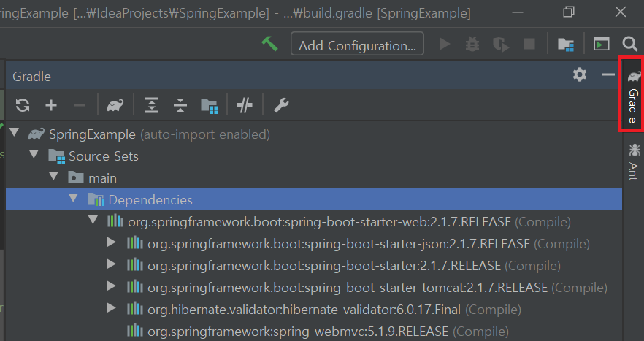Screen dimensions: 644x341
Task: Expand spring-boot-starter:2.1.7.RELEASE dependency arrow
Action: pos(111,264)
